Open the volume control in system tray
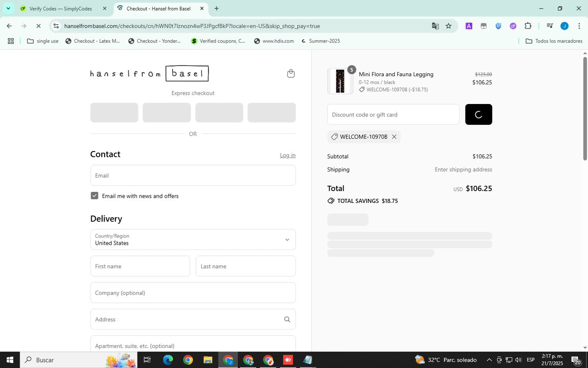Image resolution: width=588 pixels, height=368 pixels. pyautogui.click(x=519, y=360)
